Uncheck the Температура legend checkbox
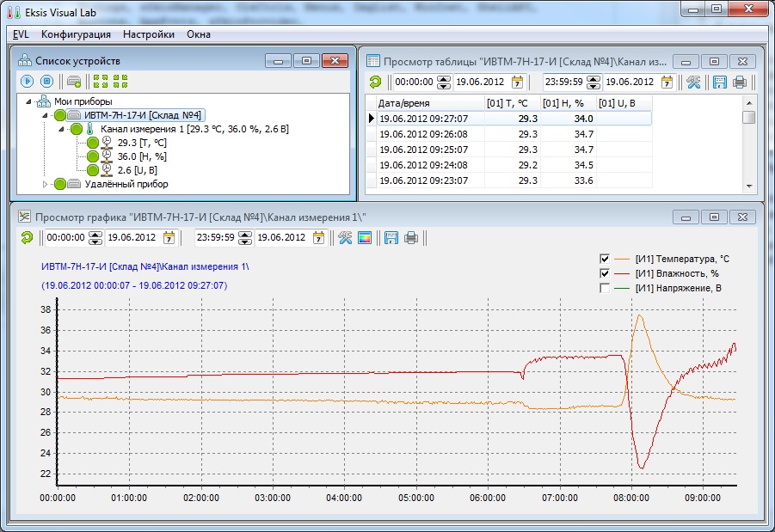 tap(604, 259)
